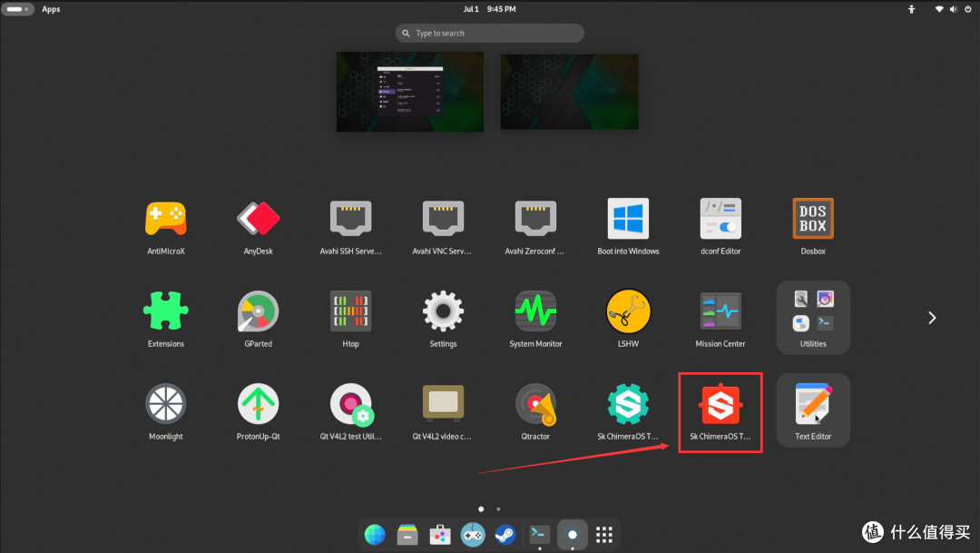Launch Qt V4L2 test Utility
Screen dimensions: 980x553
350,404
